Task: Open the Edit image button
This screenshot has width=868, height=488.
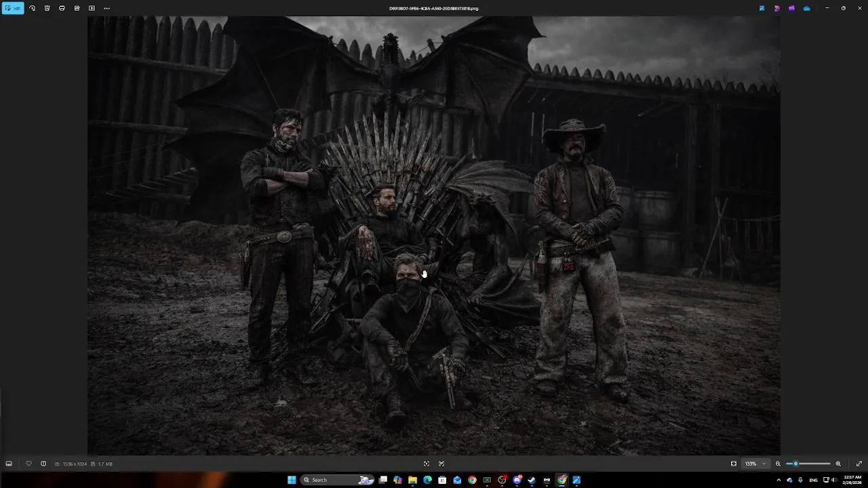Action: (13, 8)
